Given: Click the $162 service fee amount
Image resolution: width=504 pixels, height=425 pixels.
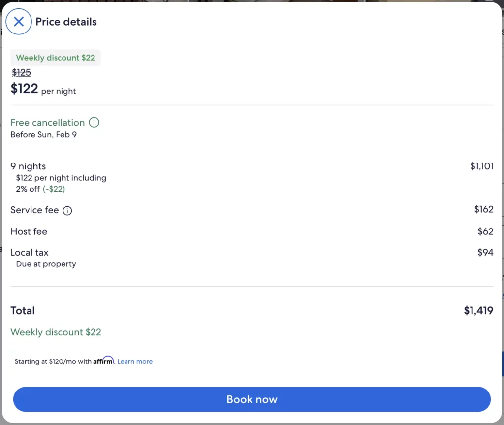Looking at the screenshot, I should 484,210.
